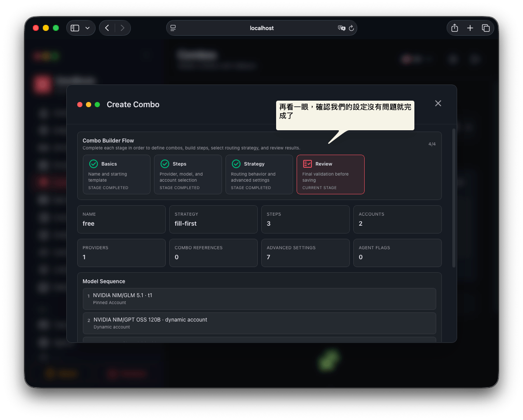Close the Create Combo dialog
The width and height of the screenshot is (523, 420).
pyautogui.click(x=438, y=103)
